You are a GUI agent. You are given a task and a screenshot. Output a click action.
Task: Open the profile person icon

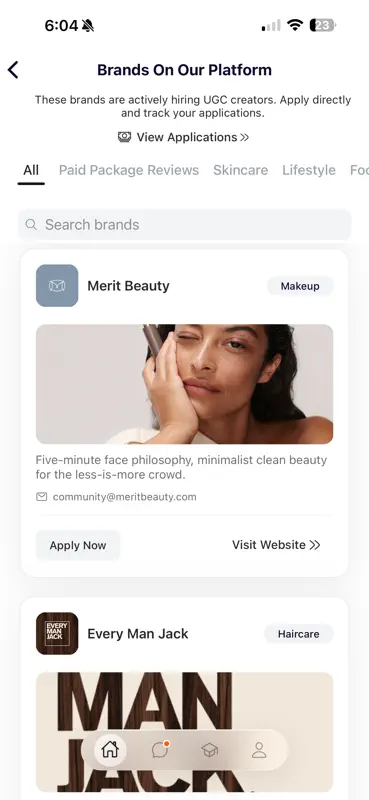[x=259, y=749]
